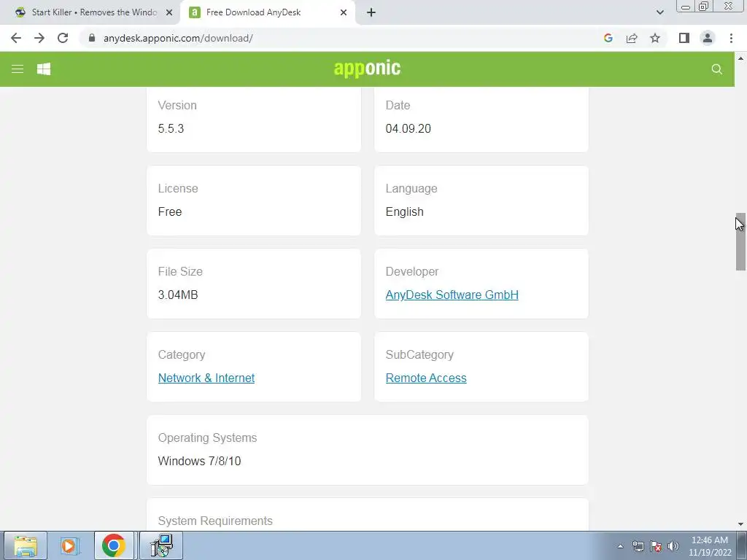This screenshot has width=747, height=560.
Task: Click the date value 04.09.20
Action: coord(409,128)
